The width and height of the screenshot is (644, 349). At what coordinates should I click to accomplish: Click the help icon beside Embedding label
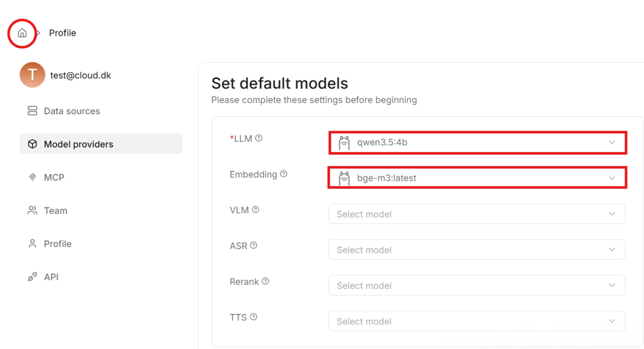pos(284,174)
